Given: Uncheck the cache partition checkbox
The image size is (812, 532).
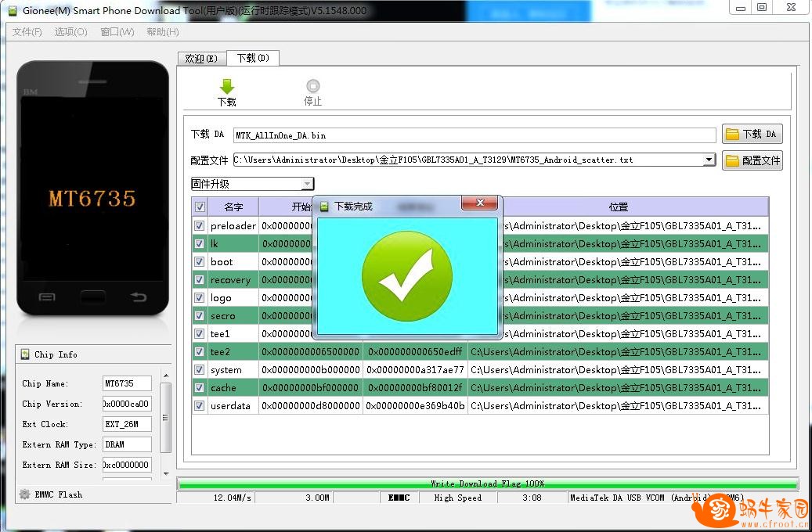Looking at the screenshot, I should coord(200,387).
